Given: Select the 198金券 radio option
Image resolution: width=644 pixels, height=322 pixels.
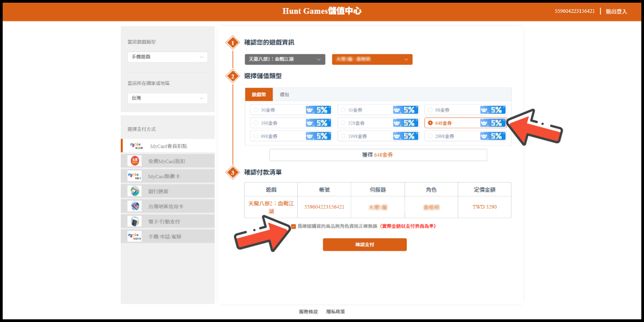Looking at the screenshot, I should [x=255, y=123].
